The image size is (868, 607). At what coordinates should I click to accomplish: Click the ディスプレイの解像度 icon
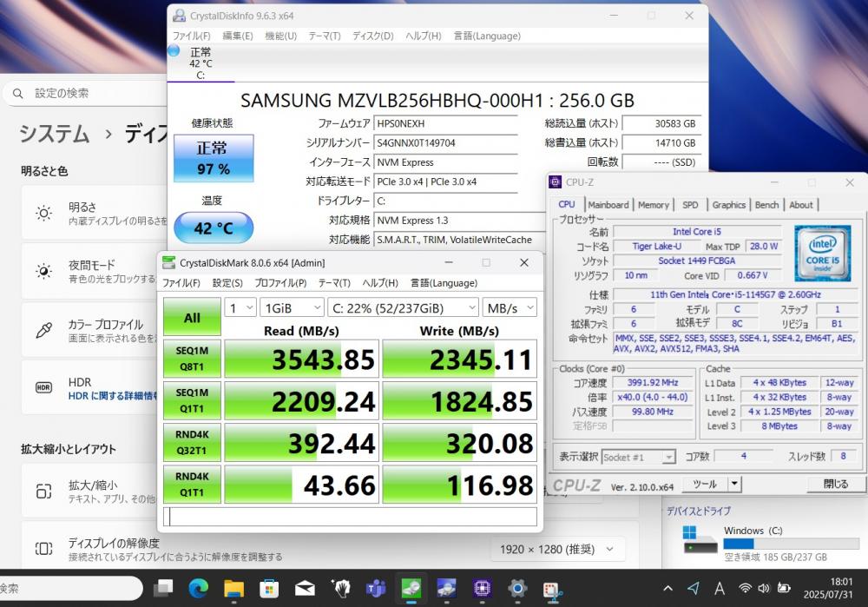click(43, 549)
